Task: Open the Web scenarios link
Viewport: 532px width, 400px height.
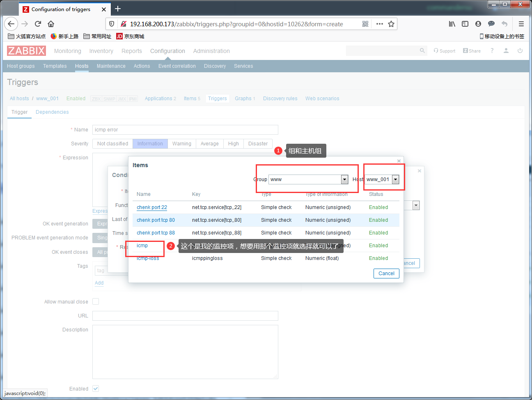Action: click(322, 99)
